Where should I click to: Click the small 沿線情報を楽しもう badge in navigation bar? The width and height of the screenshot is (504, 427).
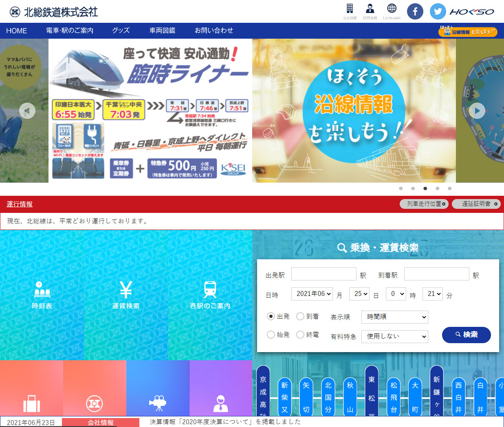point(468,31)
